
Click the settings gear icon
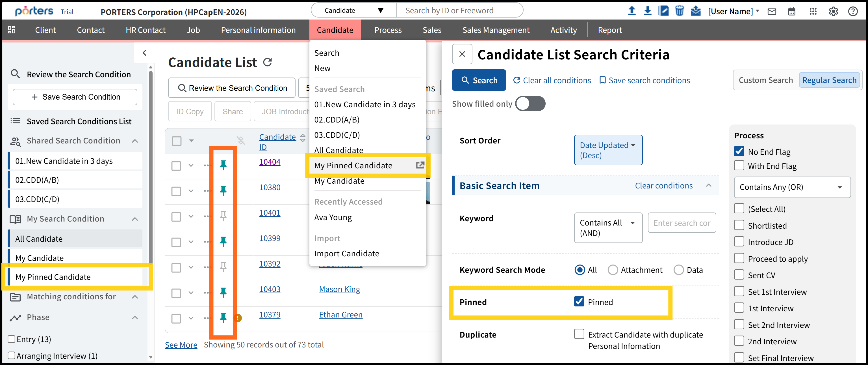click(x=833, y=12)
